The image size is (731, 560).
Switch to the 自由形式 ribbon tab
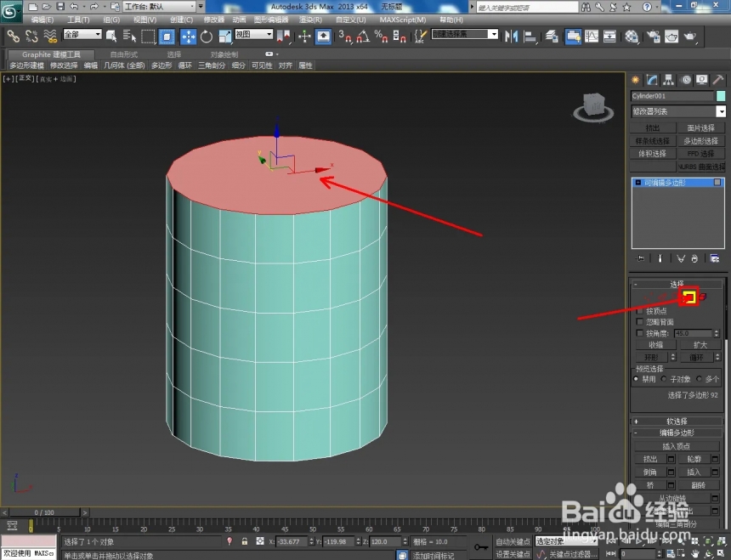click(123, 54)
